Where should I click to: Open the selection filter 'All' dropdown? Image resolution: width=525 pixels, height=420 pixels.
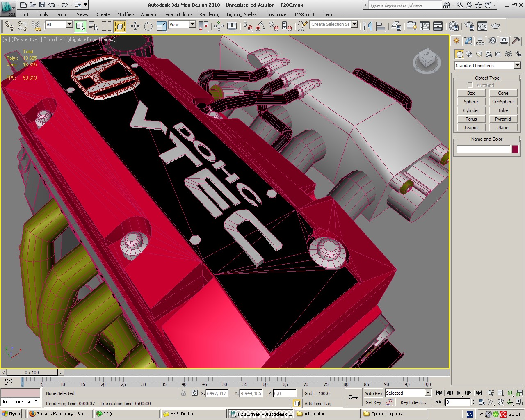coord(69,25)
